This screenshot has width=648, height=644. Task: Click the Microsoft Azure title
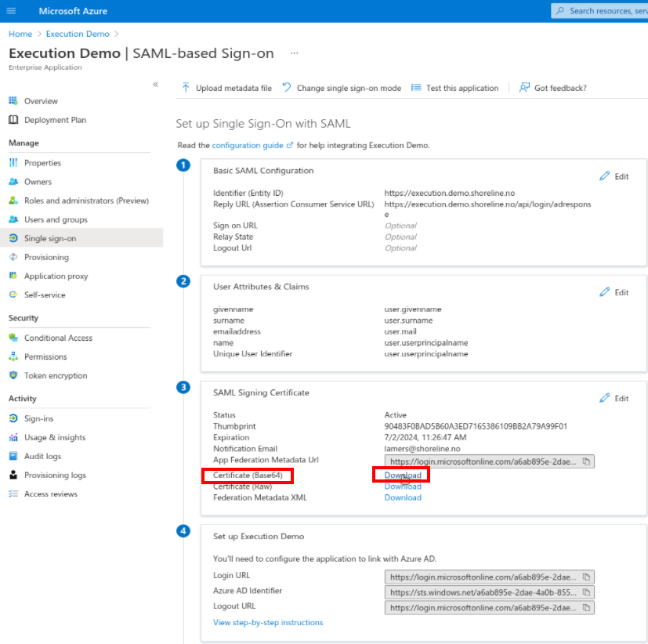point(73,11)
